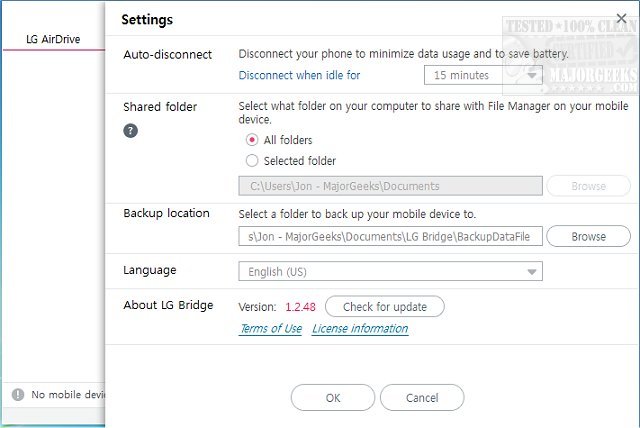Switch to the LG AirDrive tab
The height and width of the screenshot is (428, 640).
(x=53, y=41)
